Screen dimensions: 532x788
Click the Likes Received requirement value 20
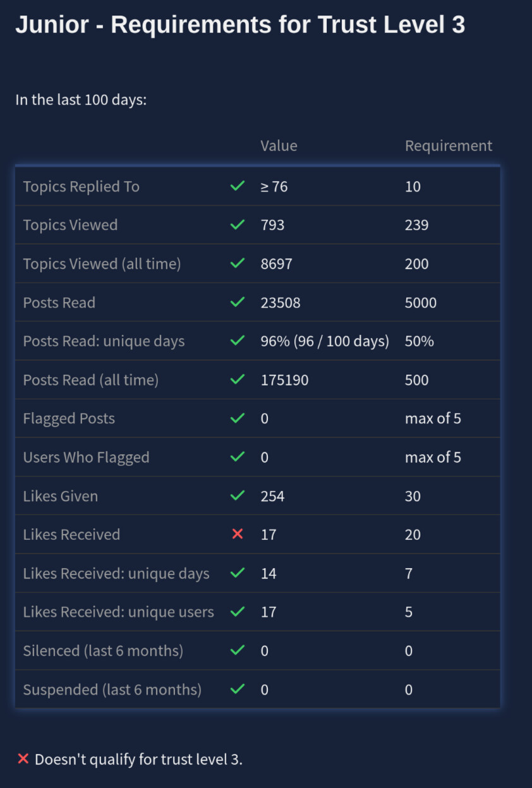click(x=413, y=535)
